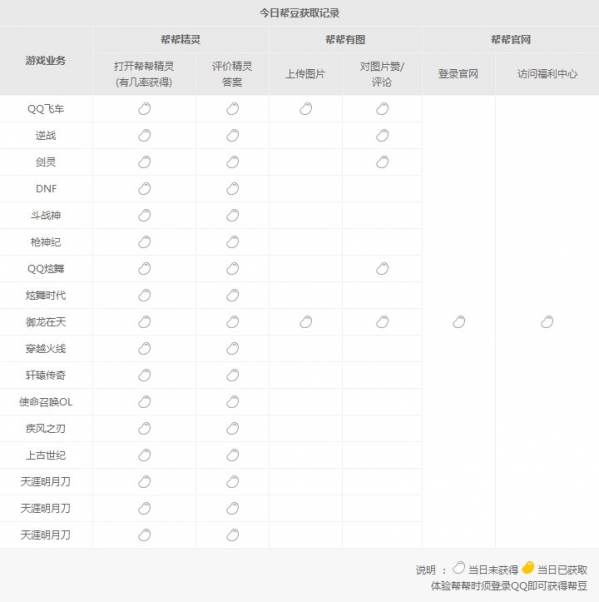Tap 疾风之刃 bean under 评价精灵答案
Viewport: 599px width, 602px height.
coord(232,428)
